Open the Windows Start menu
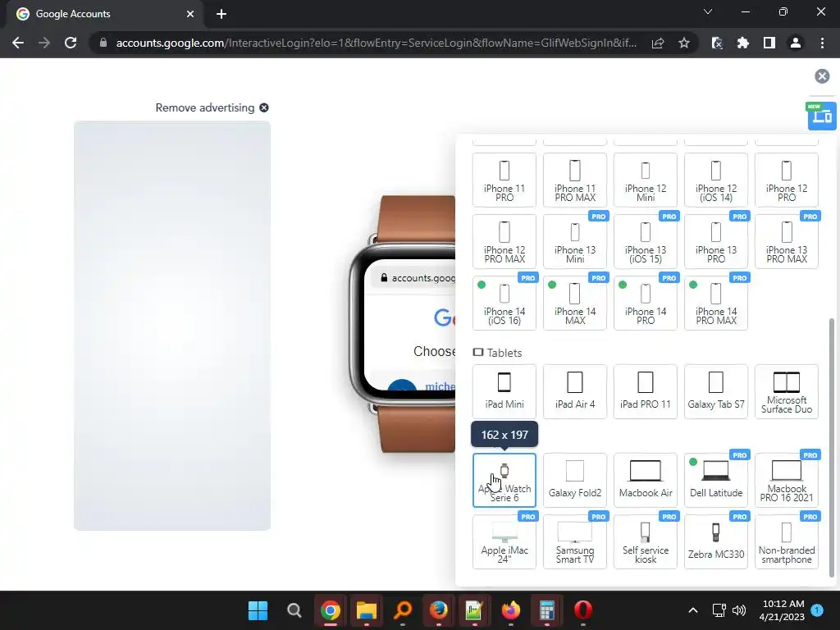Image resolution: width=840 pixels, height=630 pixels. [x=258, y=610]
